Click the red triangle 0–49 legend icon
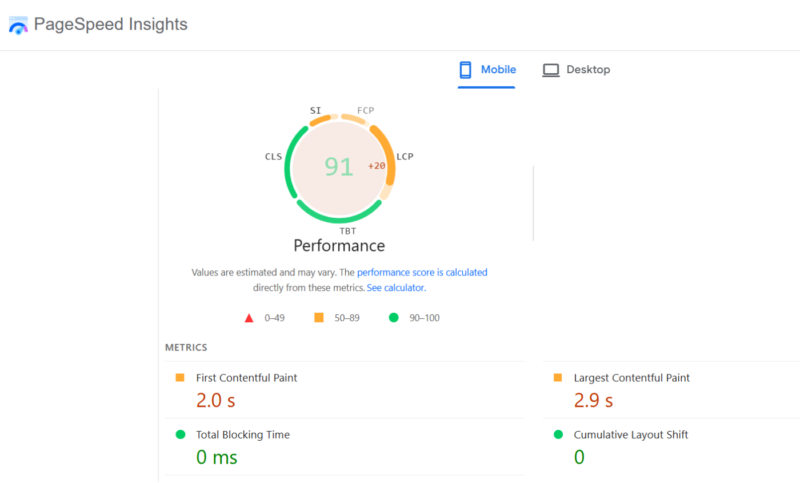Screen dimensions: 800x483 pos(249,318)
